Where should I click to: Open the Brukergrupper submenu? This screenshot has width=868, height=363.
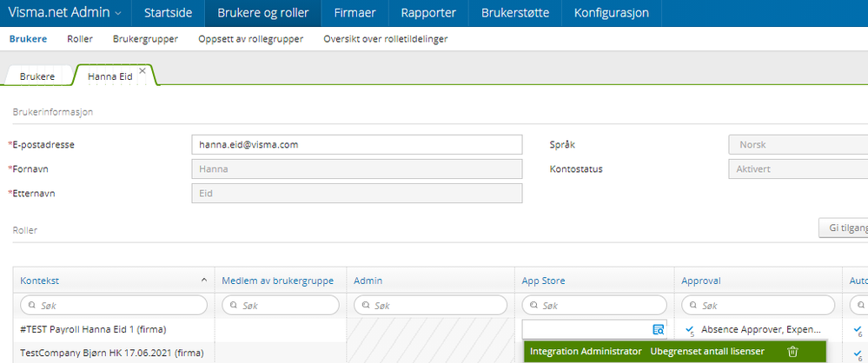pyautogui.click(x=146, y=39)
